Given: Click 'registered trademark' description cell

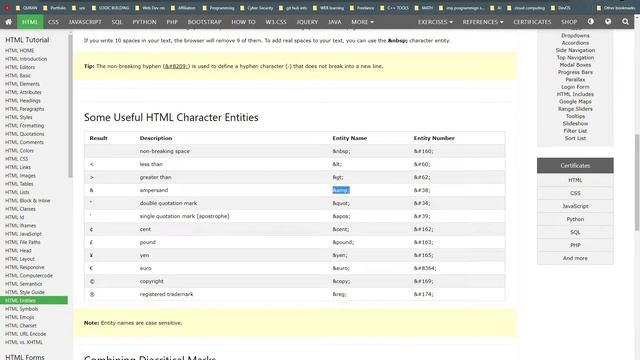Looking at the screenshot, I should (x=167, y=294).
